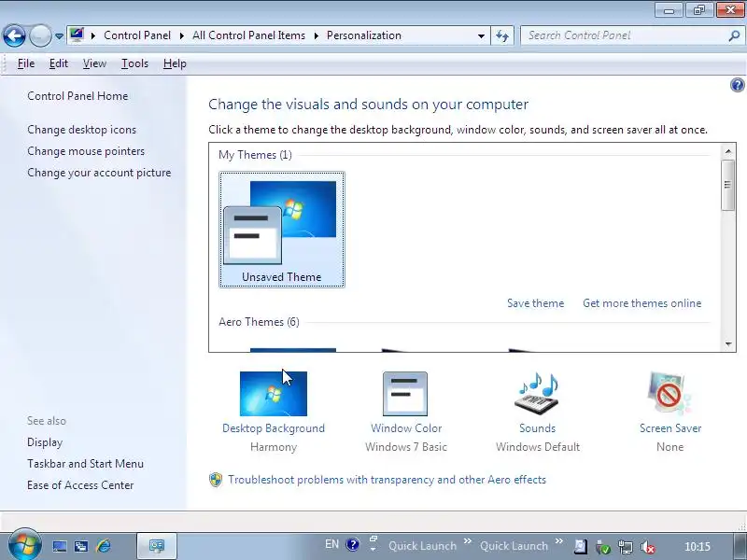
Task: Go to Control Panel Home
Action: point(78,96)
